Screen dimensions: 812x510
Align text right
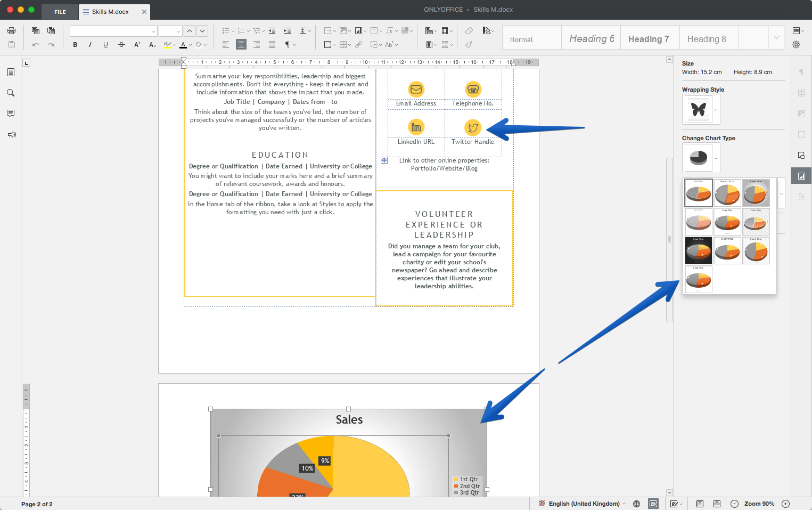point(257,45)
